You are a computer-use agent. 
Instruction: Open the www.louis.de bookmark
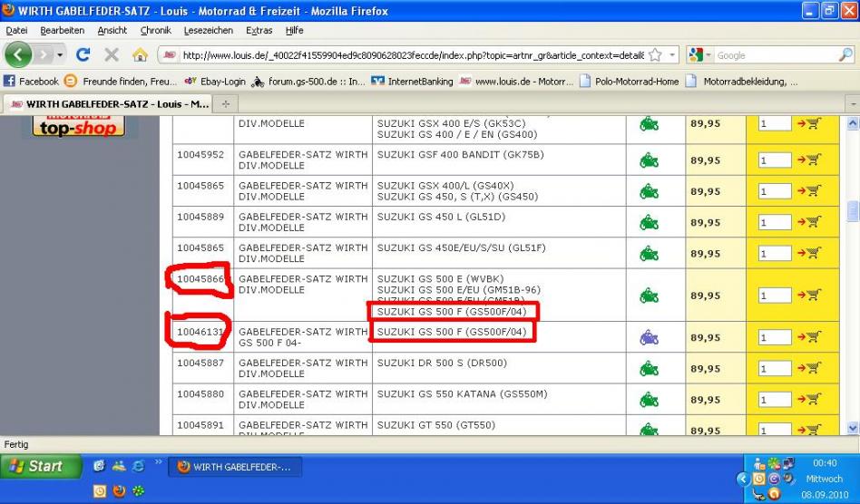pyautogui.click(x=516, y=81)
